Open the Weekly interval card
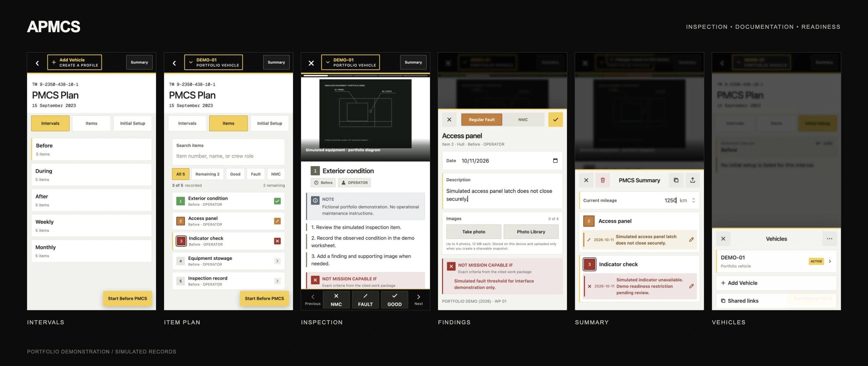This screenshot has width=868, height=366. point(92,225)
